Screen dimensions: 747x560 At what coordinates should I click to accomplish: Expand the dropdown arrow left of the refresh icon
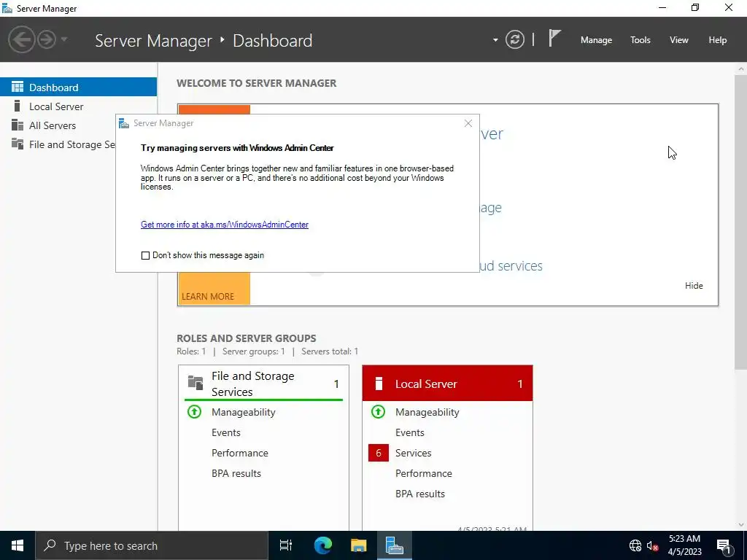click(x=495, y=40)
